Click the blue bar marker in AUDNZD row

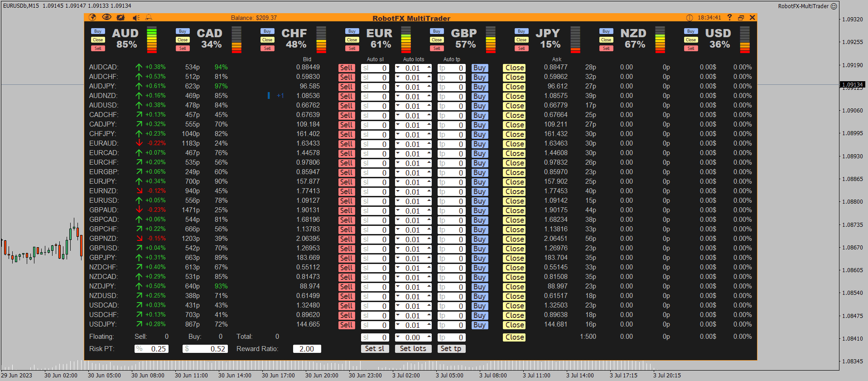pos(269,96)
